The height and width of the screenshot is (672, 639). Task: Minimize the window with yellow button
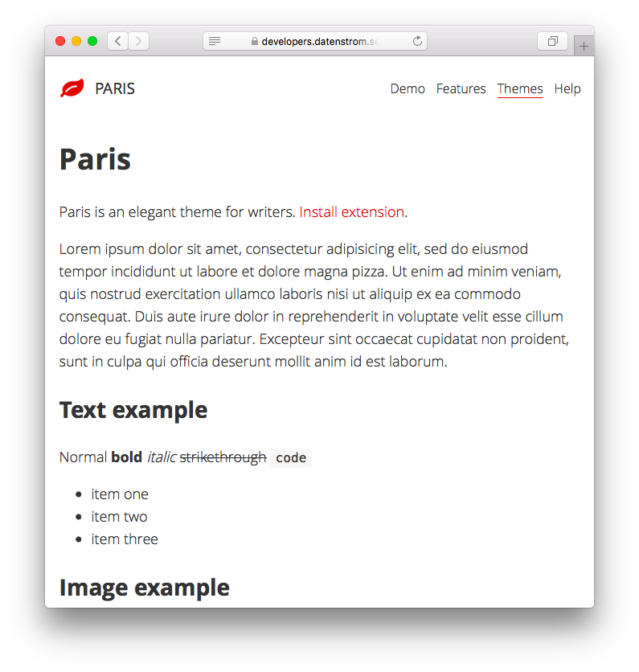coord(76,41)
